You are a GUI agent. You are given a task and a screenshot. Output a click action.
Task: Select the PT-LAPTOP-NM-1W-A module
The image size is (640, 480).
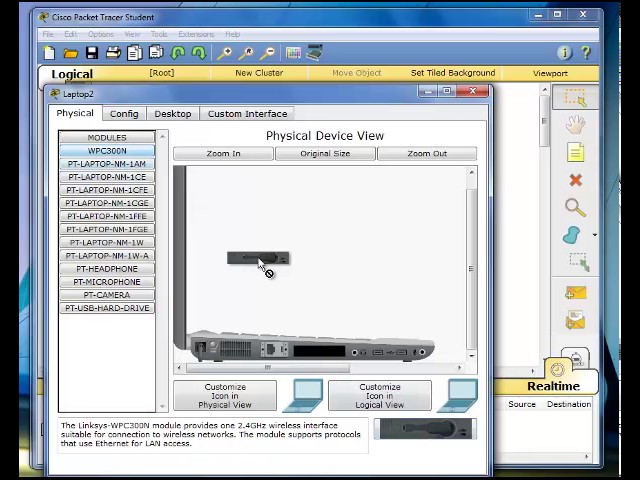coord(107,256)
